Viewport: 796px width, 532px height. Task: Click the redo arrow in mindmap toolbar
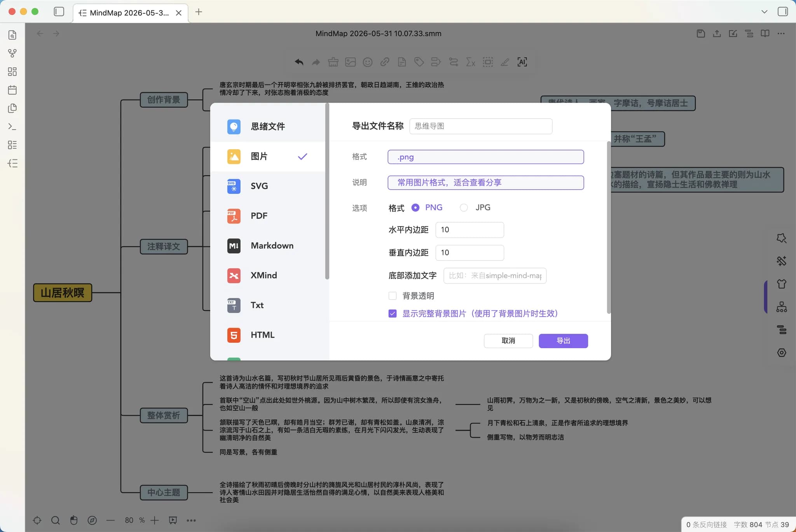tap(316, 62)
